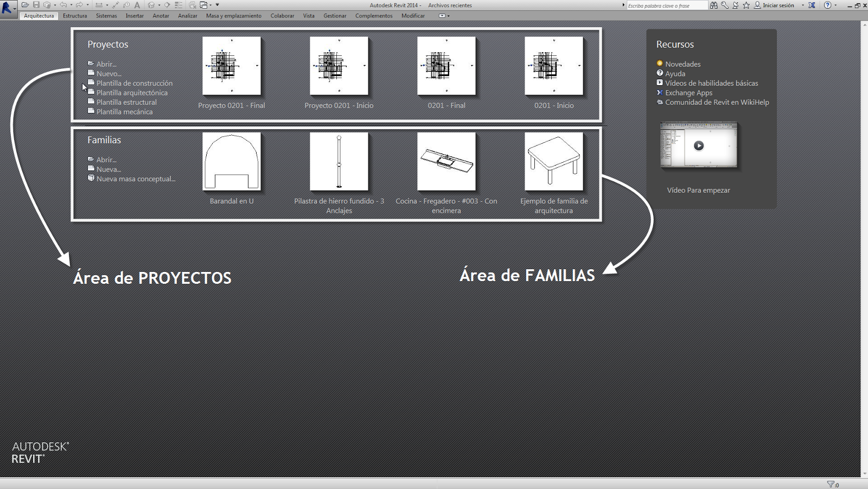Switch to the Estructura ribbon tab
This screenshot has height=489, width=868.
point(75,16)
